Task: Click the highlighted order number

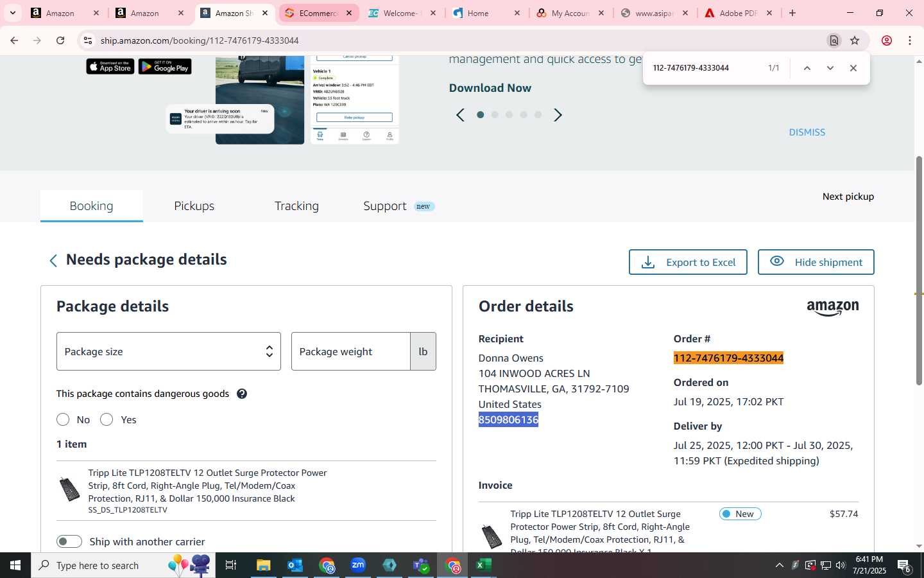Action: tap(728, 358)
